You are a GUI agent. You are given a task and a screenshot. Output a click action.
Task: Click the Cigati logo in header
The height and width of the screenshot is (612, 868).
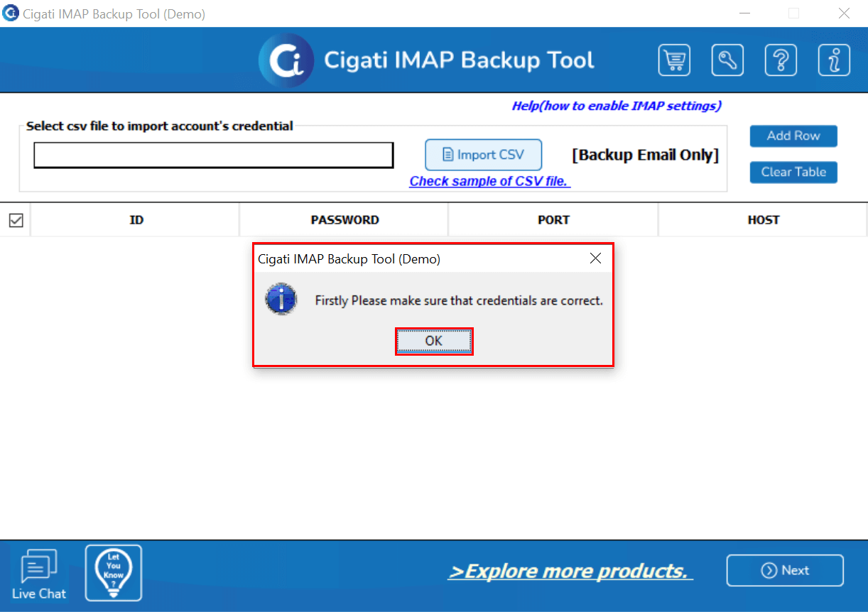pos(286,60)
